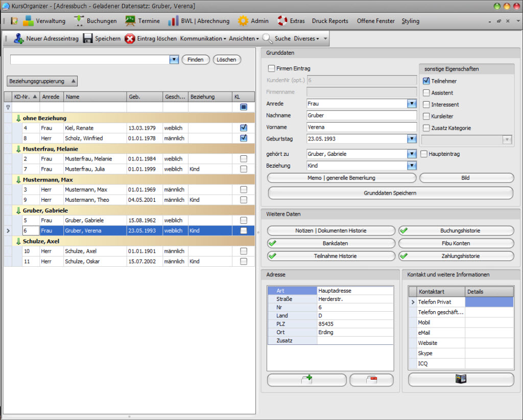Open the Fibu Konten button

click(456, 243)
